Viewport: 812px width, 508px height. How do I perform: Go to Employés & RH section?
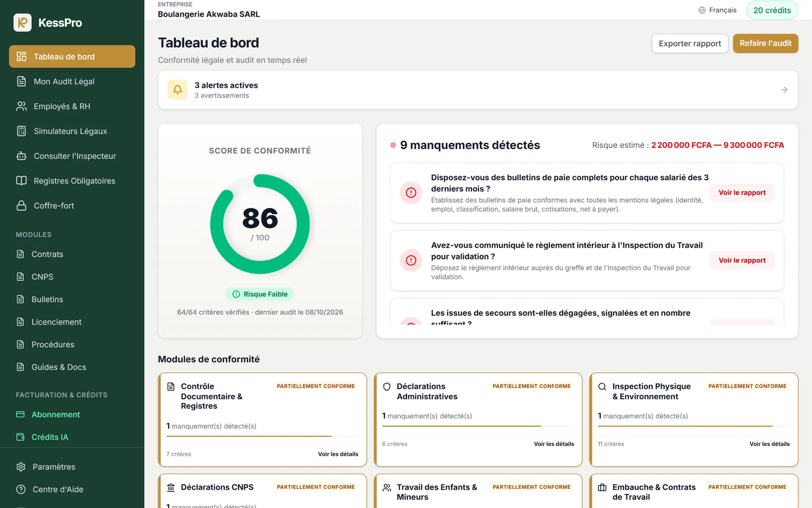72,106
